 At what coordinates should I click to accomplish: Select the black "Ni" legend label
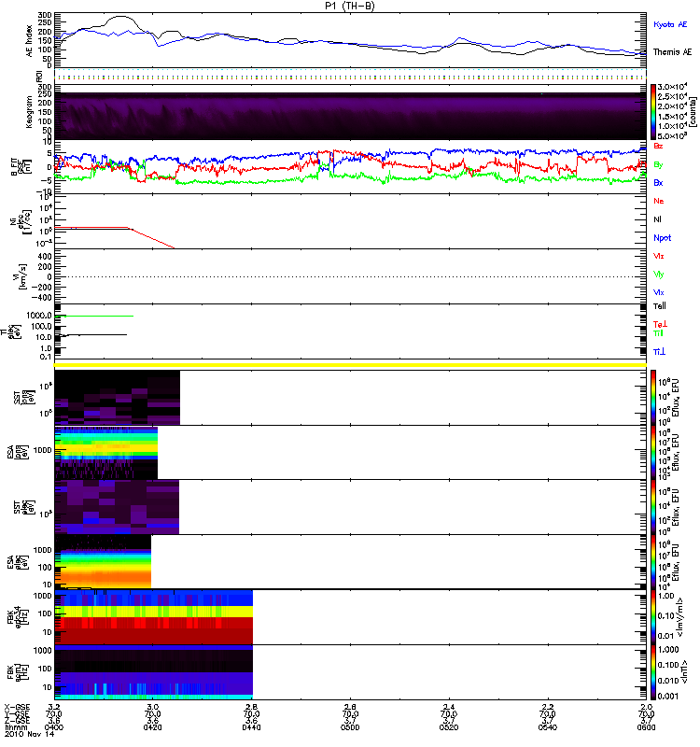point(657,219)
